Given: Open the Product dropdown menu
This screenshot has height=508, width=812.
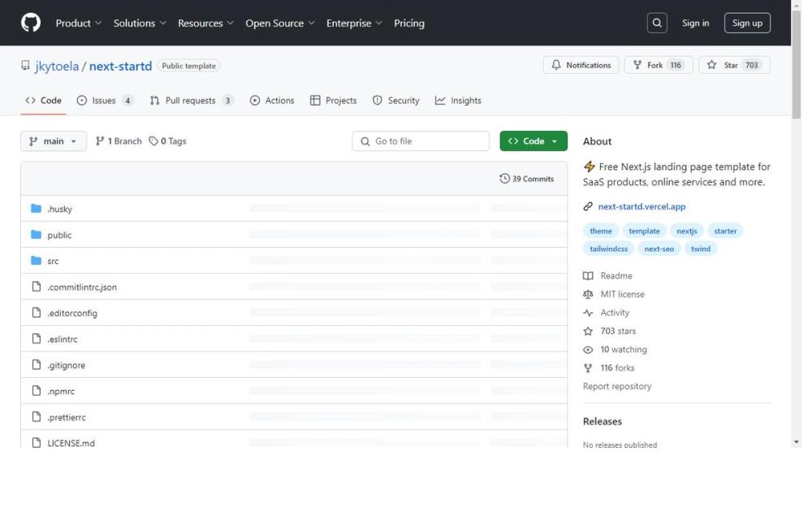Looking at the screenshot, I should point(79,23).
